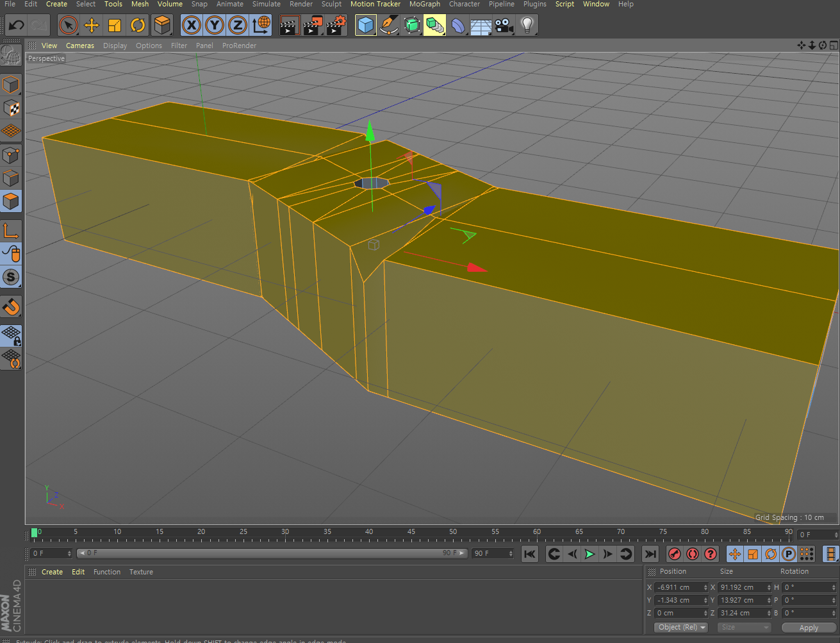
Task: Click keyframe selection question mark icon
Action: (710, 554)
